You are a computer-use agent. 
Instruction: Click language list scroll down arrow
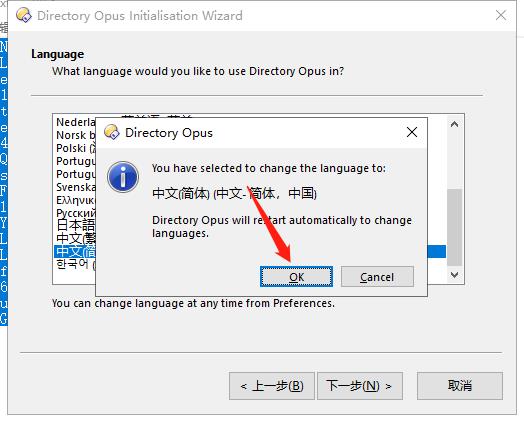click(454, 275)
